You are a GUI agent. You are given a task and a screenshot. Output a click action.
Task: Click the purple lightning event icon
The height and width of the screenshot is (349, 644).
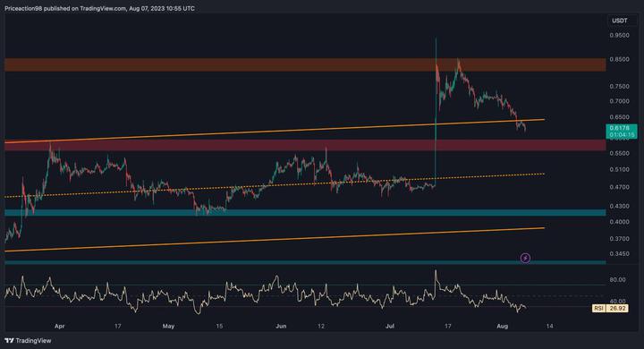point(525,258)
